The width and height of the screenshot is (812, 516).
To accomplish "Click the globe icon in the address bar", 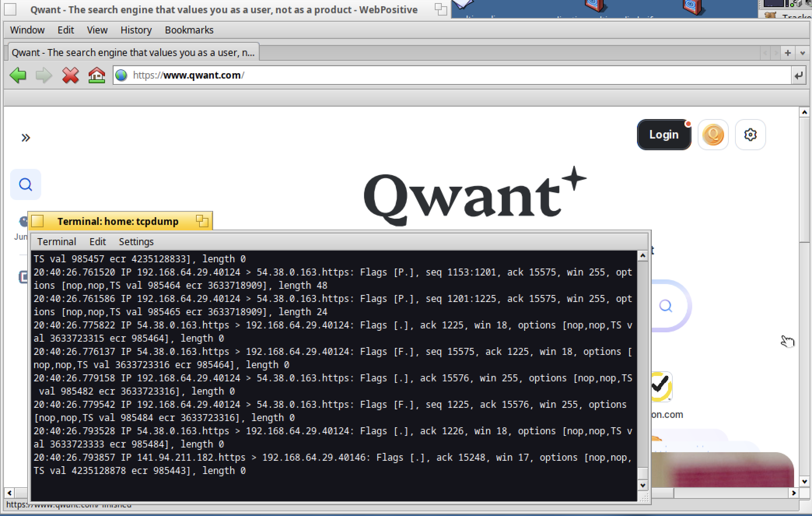I will pyautogui.click(x=121, y=75).
